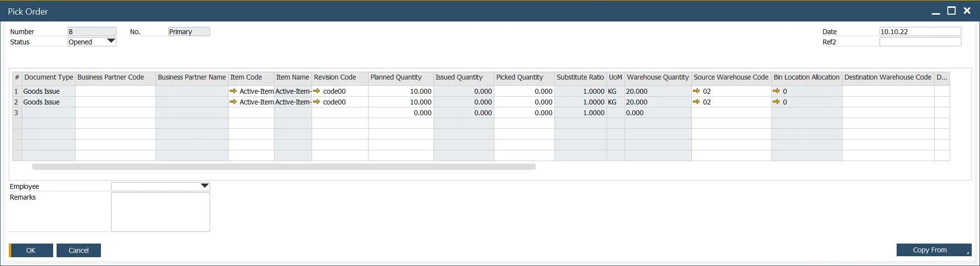Open Bin Location Allocation arrow row 2
Screen dimensions: 980x266
tap(776, 102)
